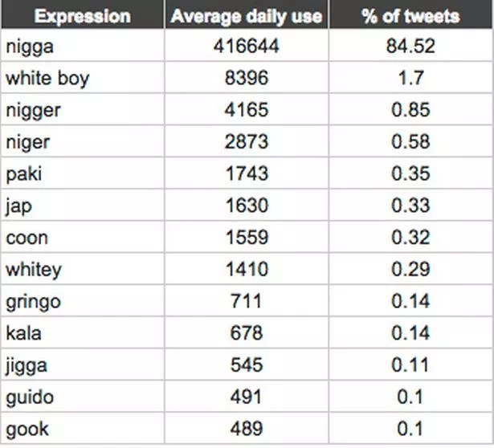The height and width of the screenshot is (448, 494).
Task: Select the 'gringo' expression cell
Action: coord(82,300)
